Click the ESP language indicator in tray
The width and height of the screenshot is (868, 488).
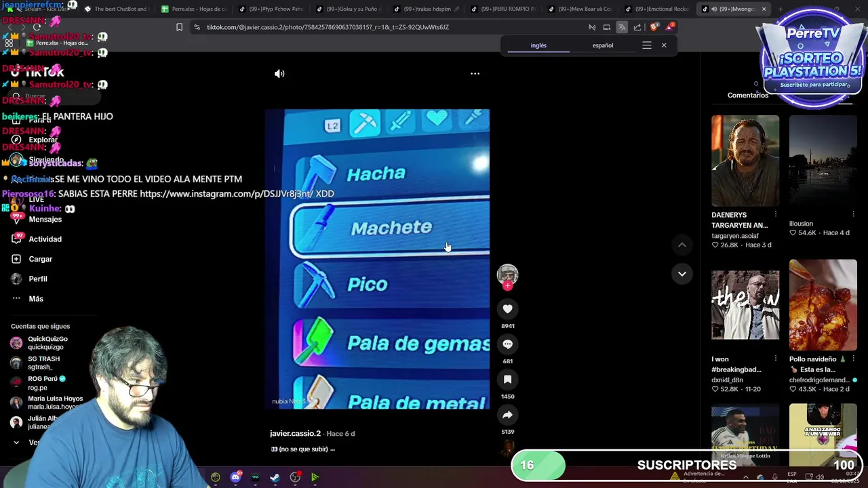click(x=792, y=477)
